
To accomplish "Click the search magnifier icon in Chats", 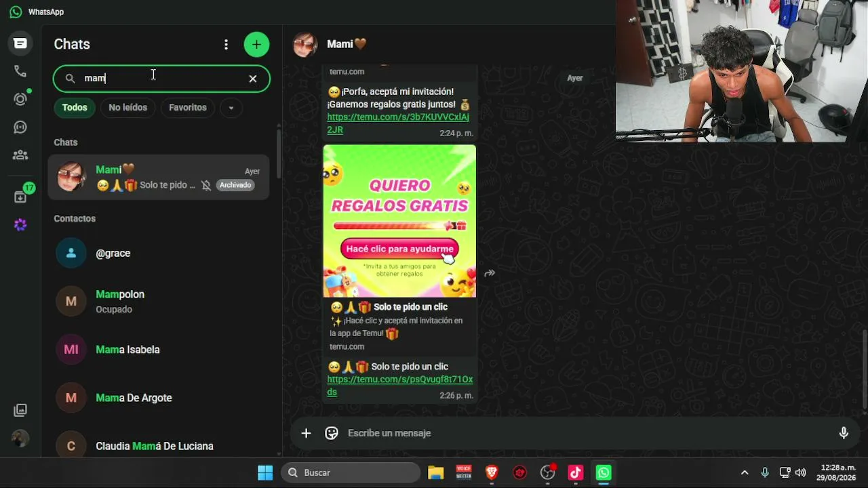I will (70, 79).
